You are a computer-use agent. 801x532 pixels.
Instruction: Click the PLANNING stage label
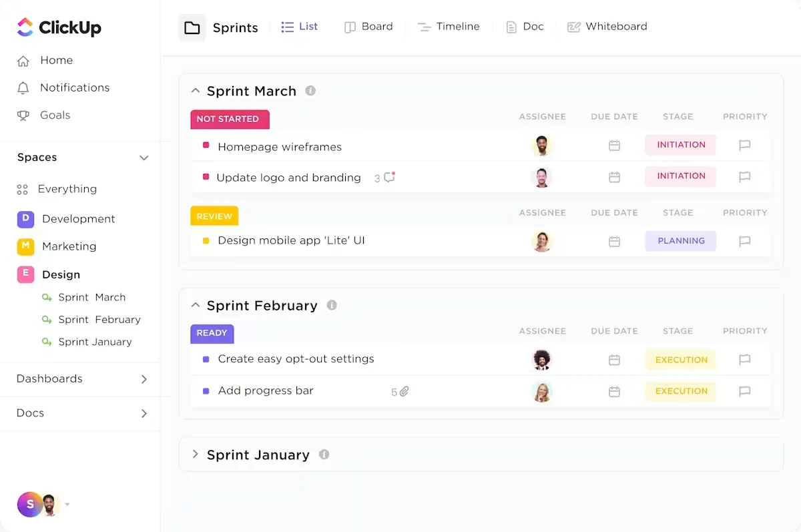pos(681,241)
